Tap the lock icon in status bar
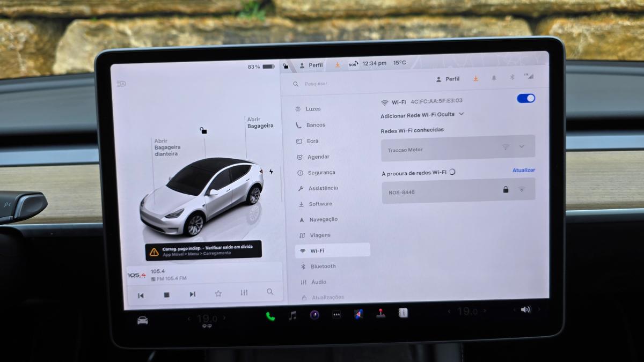644x362 pixels. click(x=286, y=65)
